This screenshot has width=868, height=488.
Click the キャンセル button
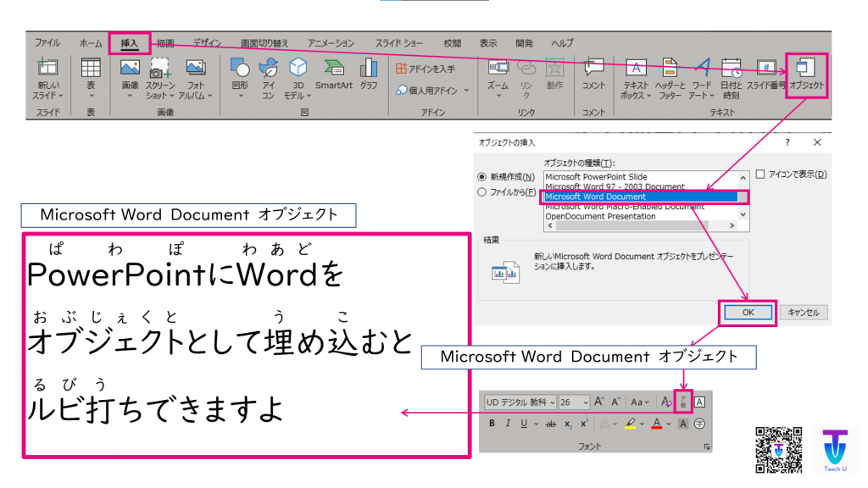[x=804, y=313]
